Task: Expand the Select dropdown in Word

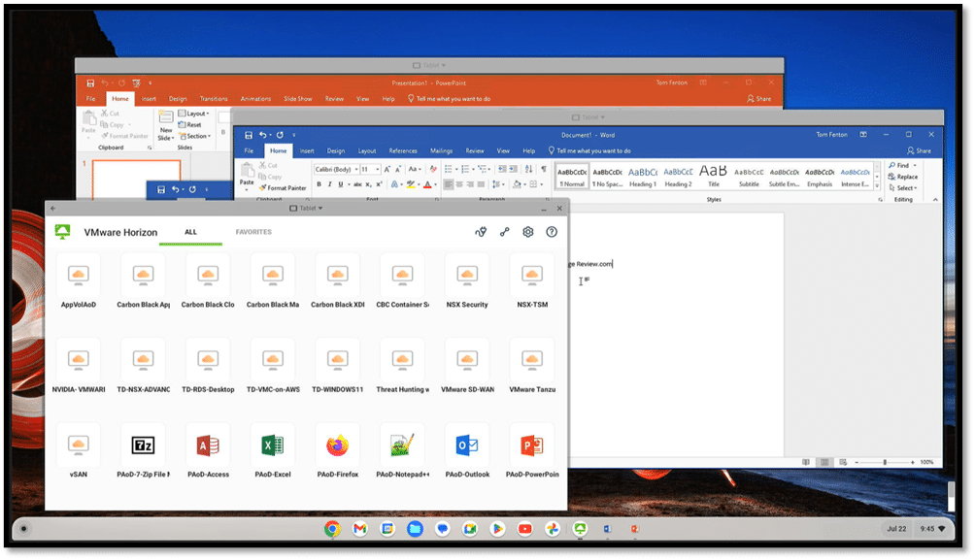Action: coord(916,187)
